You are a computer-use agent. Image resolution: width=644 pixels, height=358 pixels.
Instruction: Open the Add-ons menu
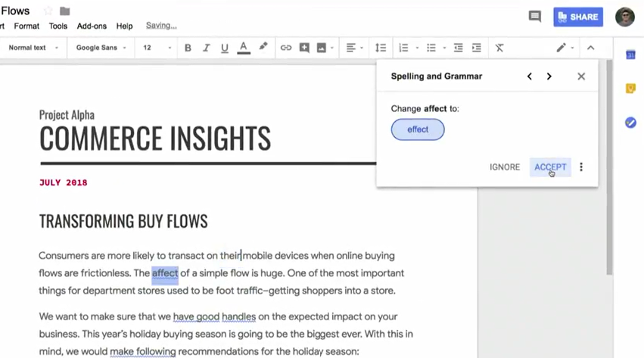[x=92, y=26]
